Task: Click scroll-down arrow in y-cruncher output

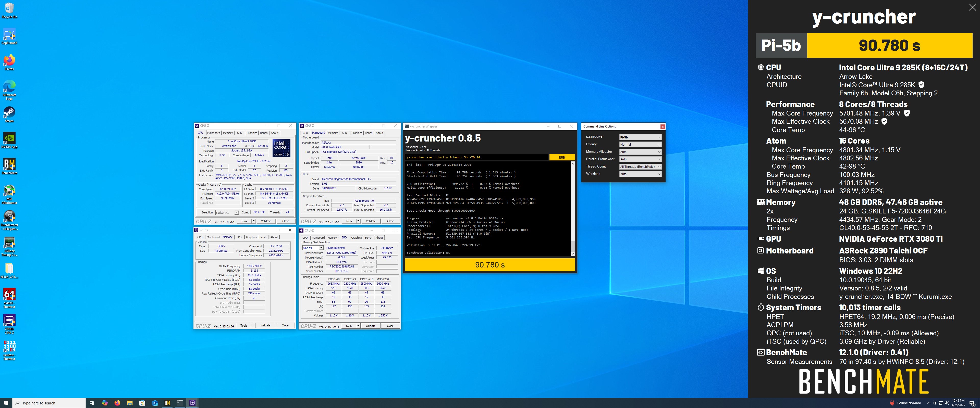Action: 572,254
